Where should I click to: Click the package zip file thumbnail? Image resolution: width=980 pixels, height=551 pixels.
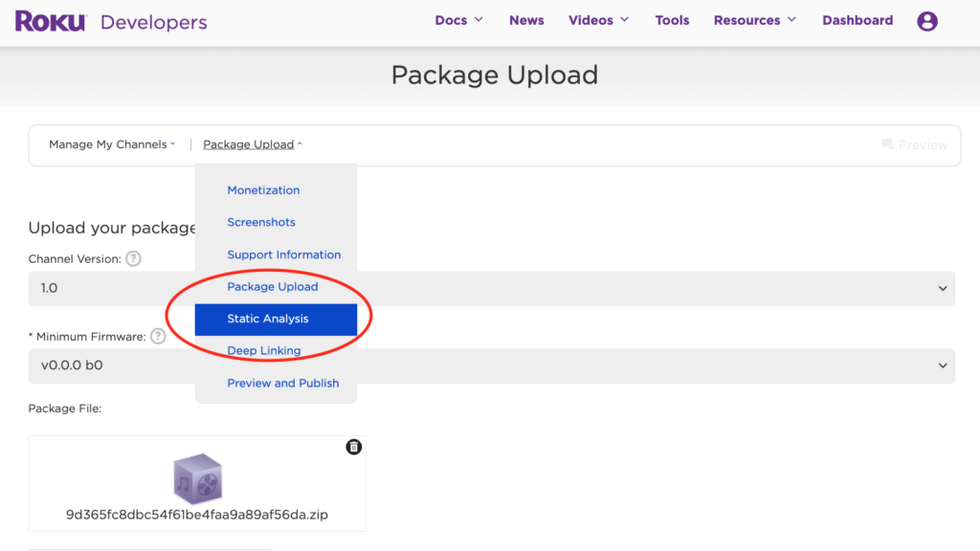pos(197,479)
